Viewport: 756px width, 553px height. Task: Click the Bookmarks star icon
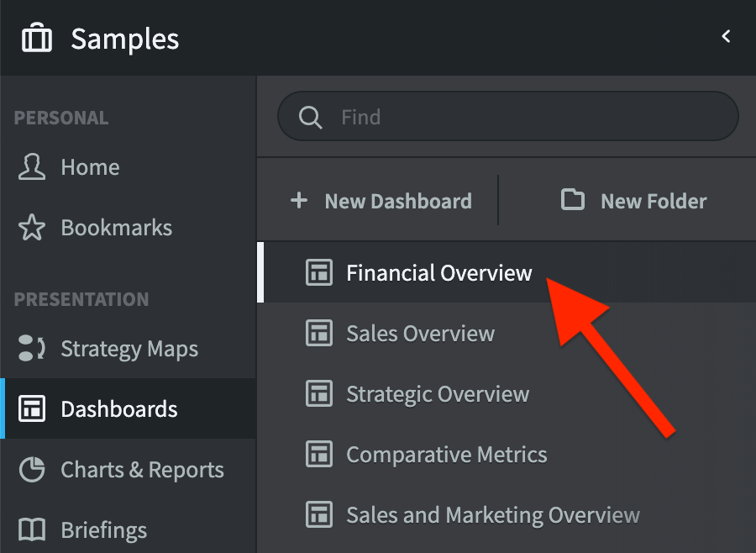31,227
